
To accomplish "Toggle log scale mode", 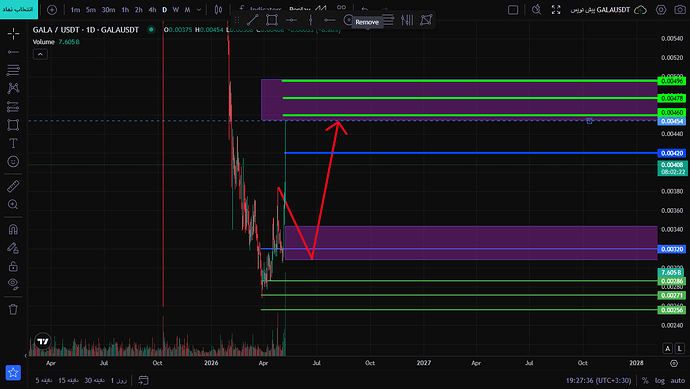I will coord(660,381).
